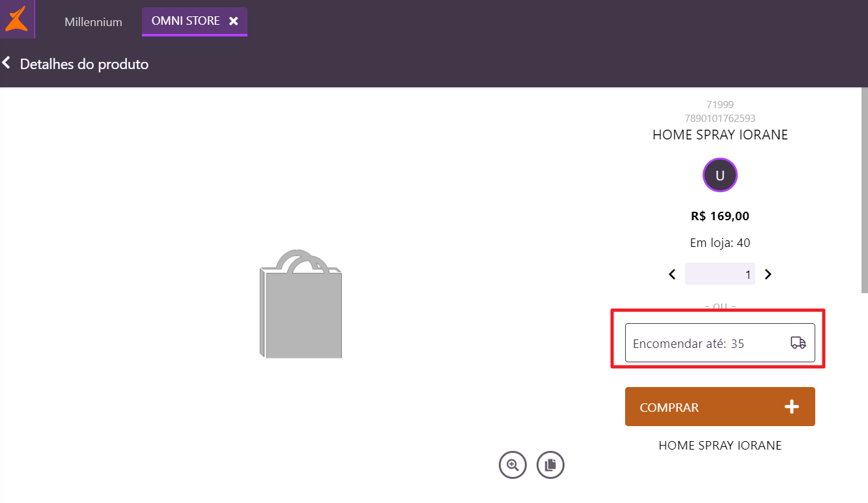Zoom the product image with magnifier icon

pyautogui.click(x=512, y=465)
